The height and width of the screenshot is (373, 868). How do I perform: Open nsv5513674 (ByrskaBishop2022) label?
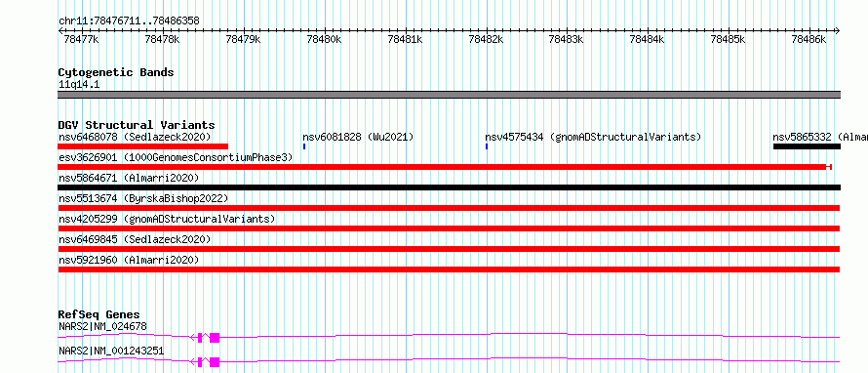pyautogui.click(x=143, y=198)
